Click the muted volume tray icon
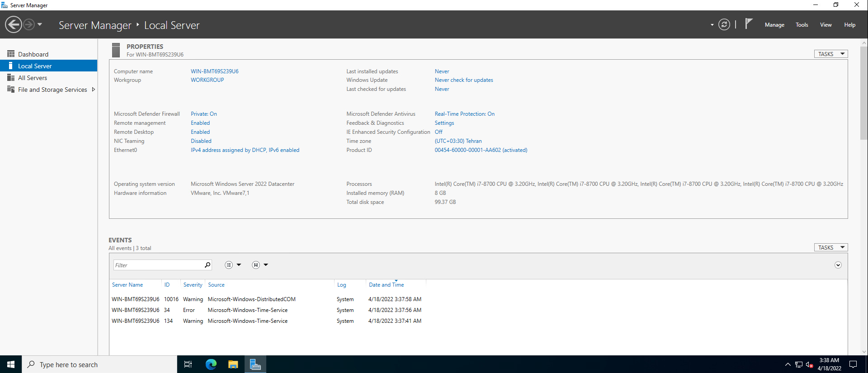Viewport: 868px width, 373px height. (x=809, y=364)
